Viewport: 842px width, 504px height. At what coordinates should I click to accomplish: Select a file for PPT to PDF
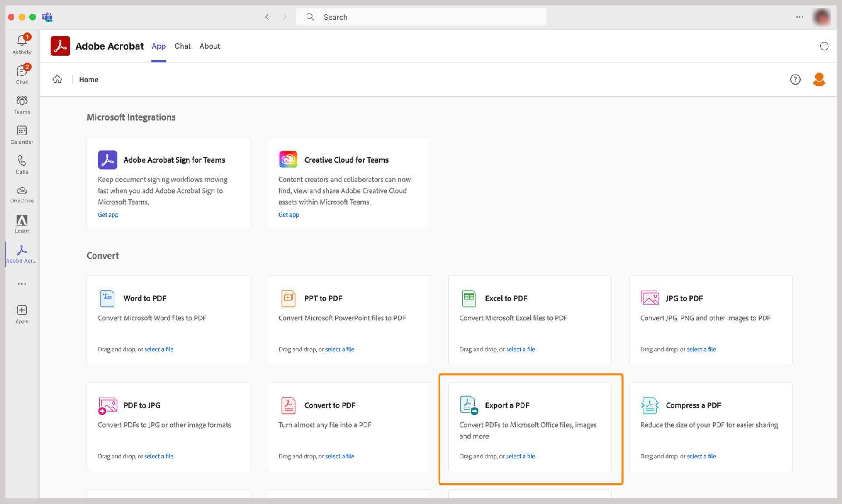click(x=339, y=349)
